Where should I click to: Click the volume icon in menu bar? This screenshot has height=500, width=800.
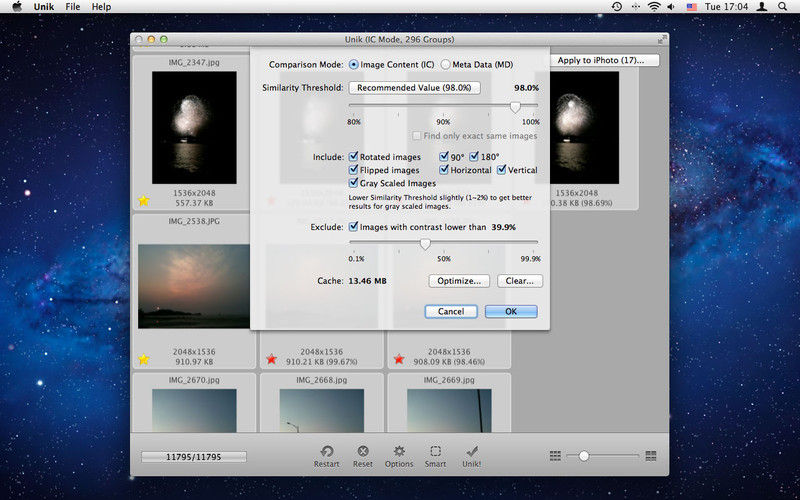671,7
